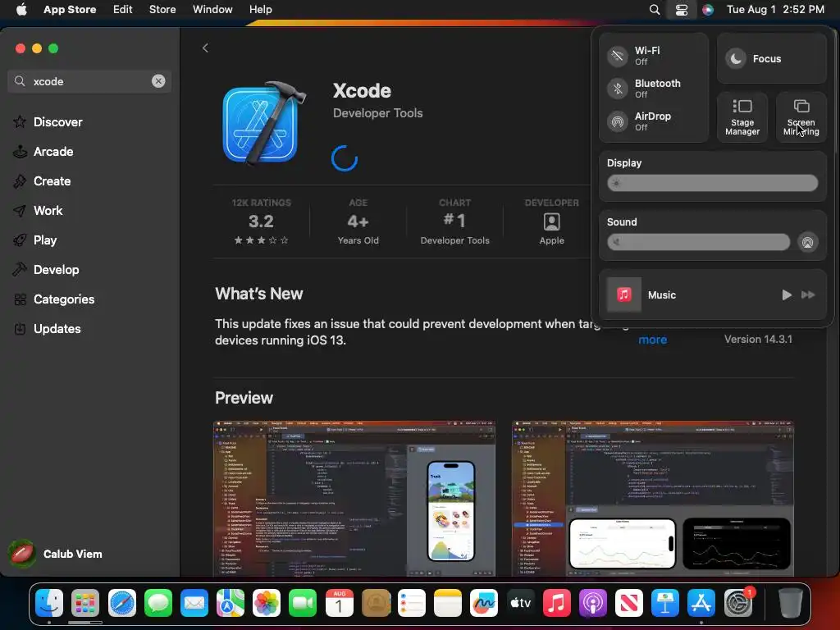Open Screen Mirroring options
This screenshot has width=840, height=630.
(801, 116)
